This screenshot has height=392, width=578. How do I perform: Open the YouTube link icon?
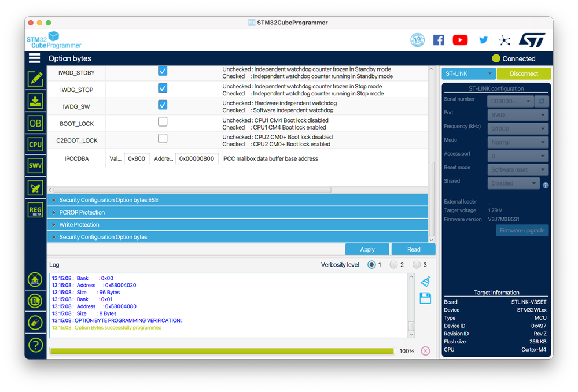[x=460, y=40]
